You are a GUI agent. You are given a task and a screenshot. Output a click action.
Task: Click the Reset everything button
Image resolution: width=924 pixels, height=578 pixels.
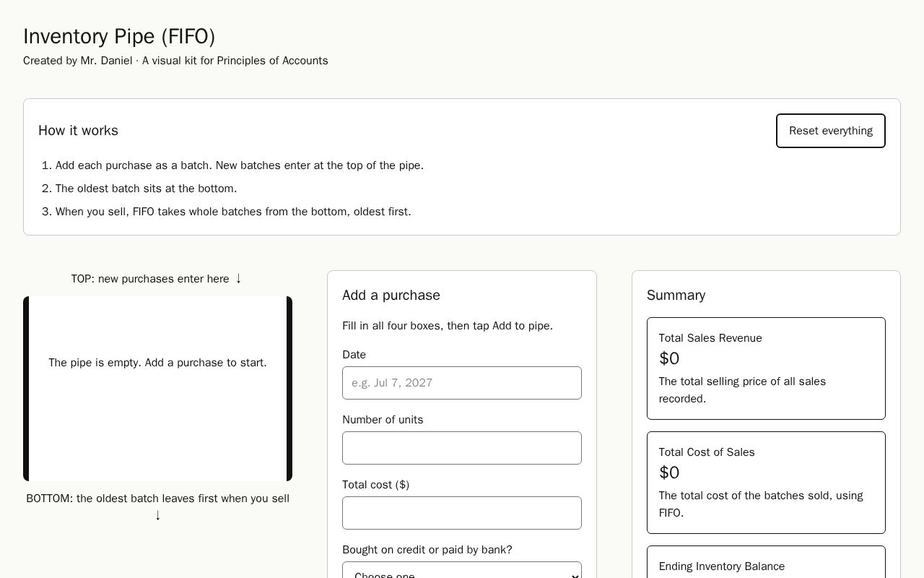click(830, 131)
